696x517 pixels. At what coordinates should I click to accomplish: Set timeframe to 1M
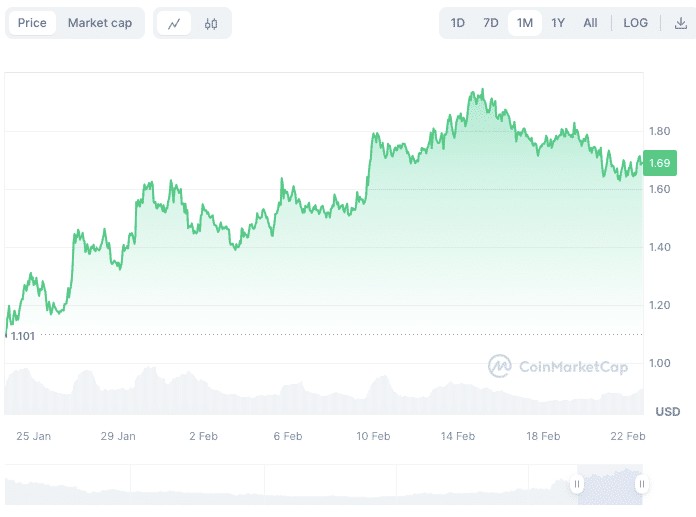(524, 23)
